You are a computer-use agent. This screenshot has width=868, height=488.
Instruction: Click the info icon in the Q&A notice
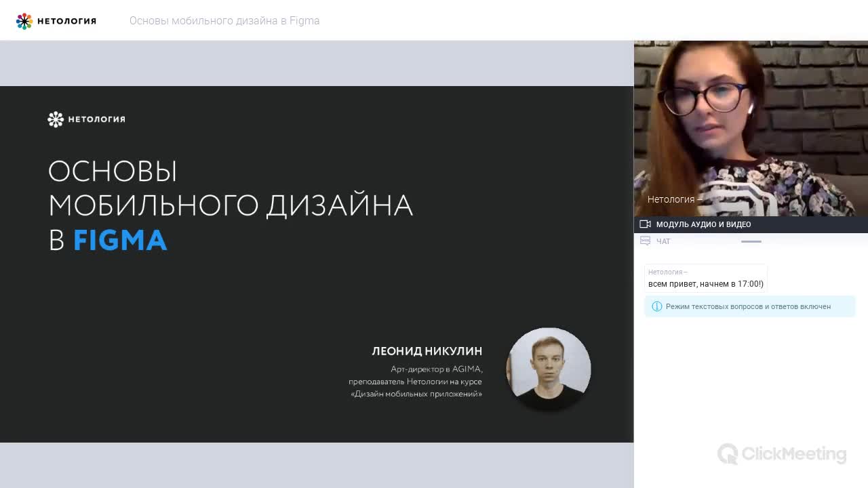656,306
